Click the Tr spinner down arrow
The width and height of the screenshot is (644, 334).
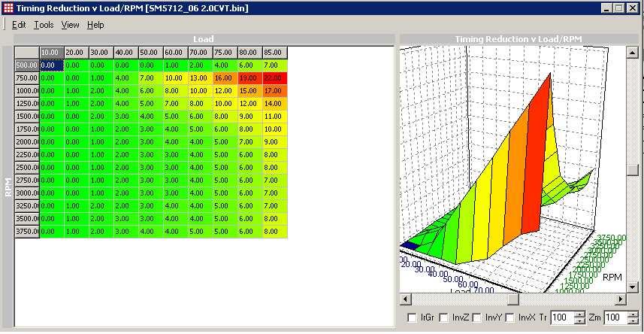pyautogui.click(x=578, y=320)
